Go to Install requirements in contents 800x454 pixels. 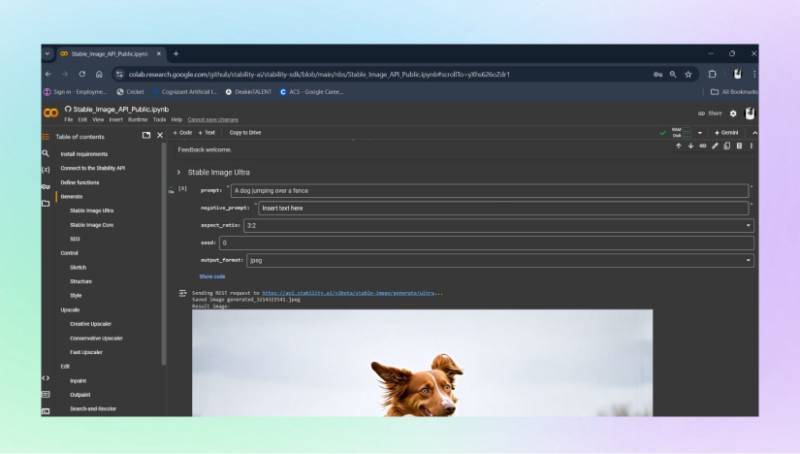[x=84, y=154]
